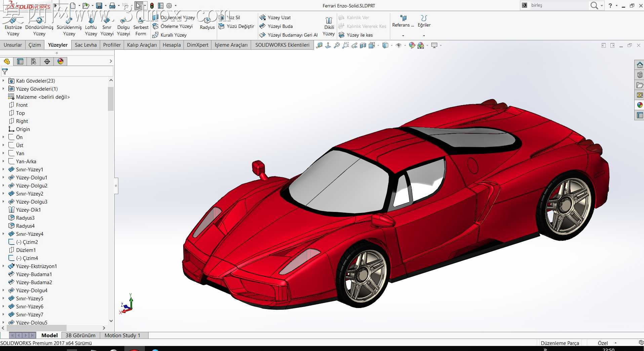Switch to the Sac Levha tab
Viewport: 644px width, 351px height.
coord(86,45)
